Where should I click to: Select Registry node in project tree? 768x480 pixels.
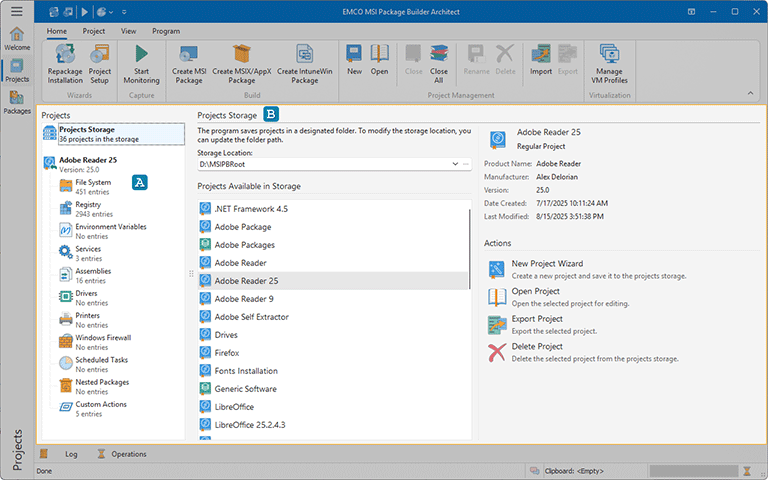pyautogui.click(x=88, y=205)
